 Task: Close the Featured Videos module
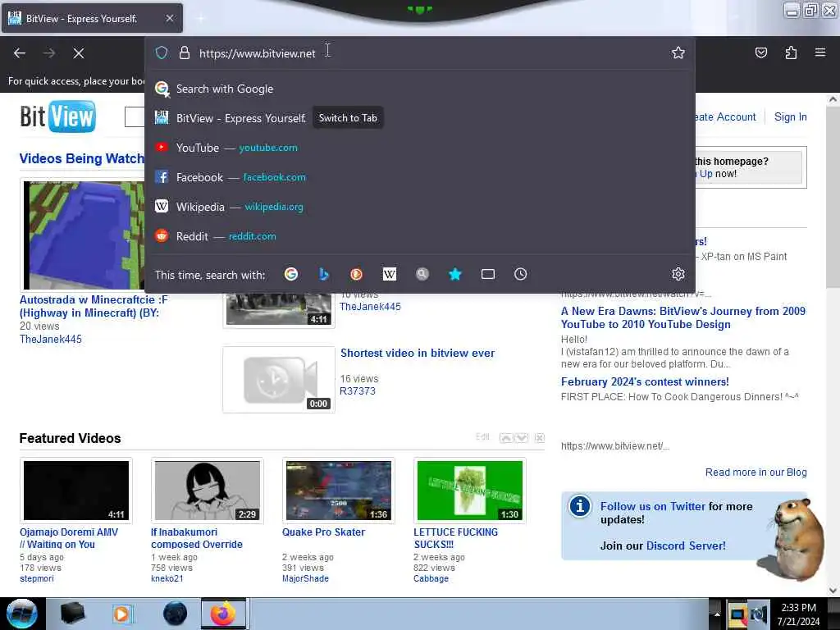(540, 438)
